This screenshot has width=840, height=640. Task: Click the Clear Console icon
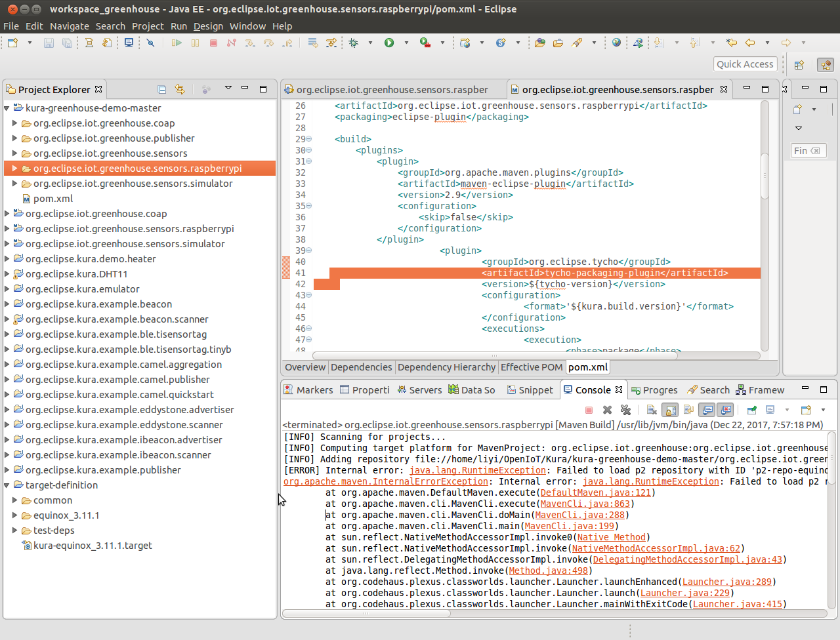coord(652,410)
